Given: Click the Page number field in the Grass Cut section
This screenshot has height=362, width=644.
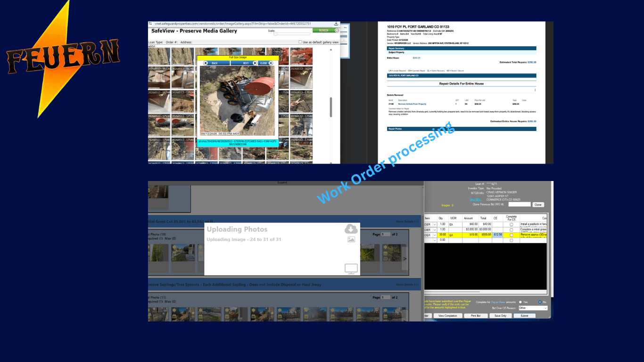Looking at the screenshot, I should tap(386, 234).
